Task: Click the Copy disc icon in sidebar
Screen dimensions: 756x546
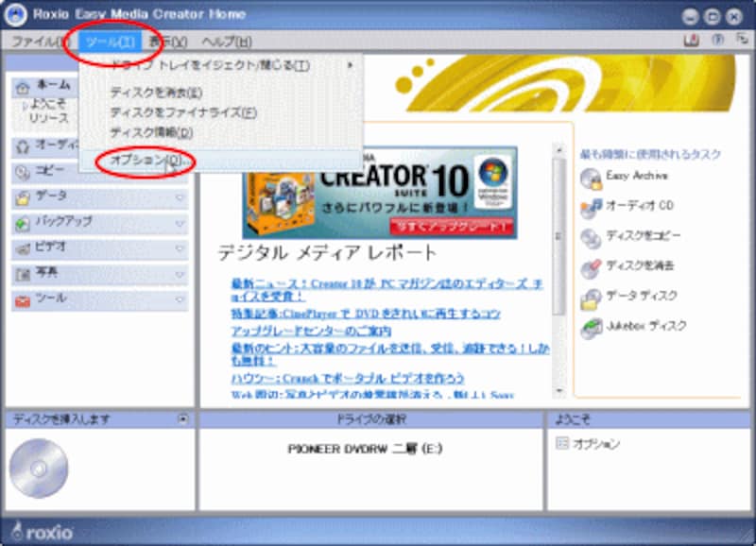Action: 23,172
